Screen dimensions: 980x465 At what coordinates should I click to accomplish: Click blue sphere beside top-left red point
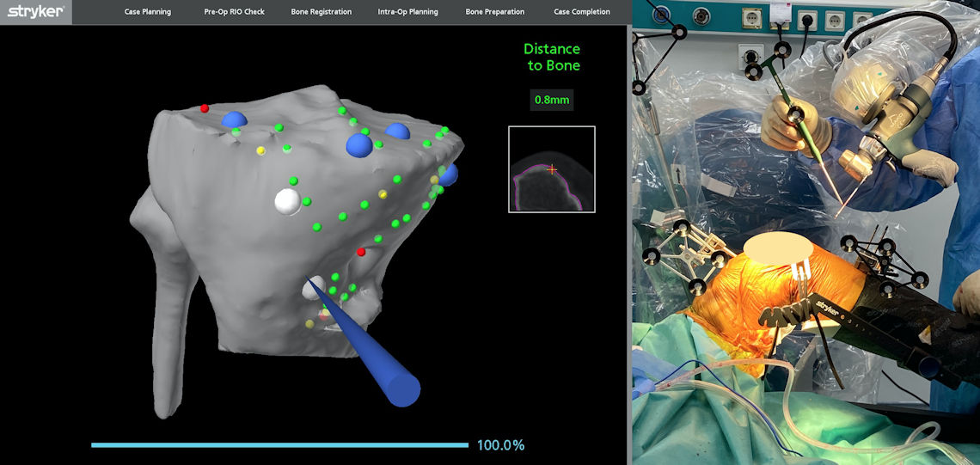point(234,120)
